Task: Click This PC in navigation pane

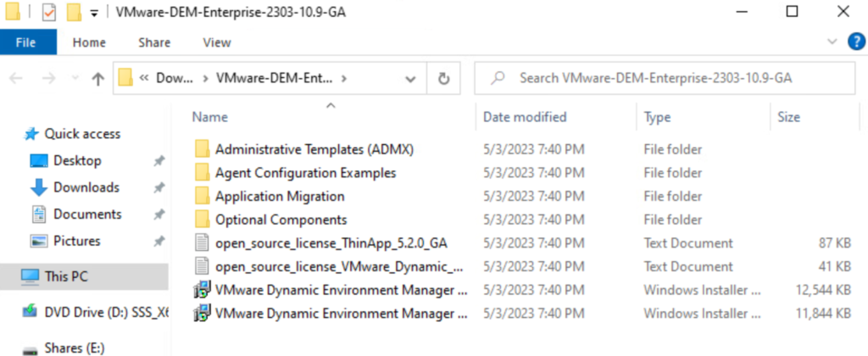Action: coord(65,276)
